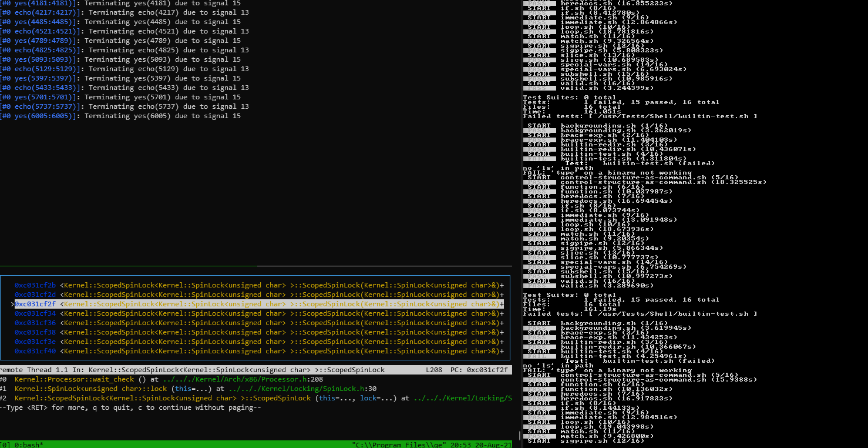Click "match.sh (9.426800s)" result

point(605,436)
